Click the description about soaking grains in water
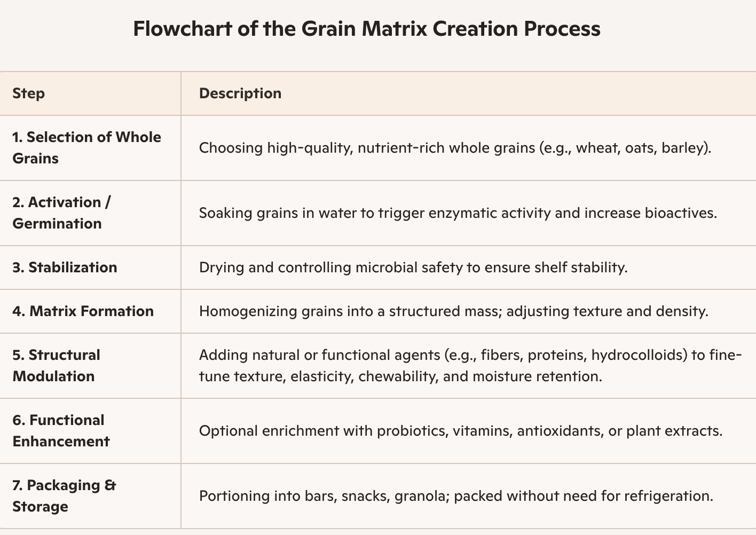The width and height of the screenshot is (756, 535). point(458,213)
